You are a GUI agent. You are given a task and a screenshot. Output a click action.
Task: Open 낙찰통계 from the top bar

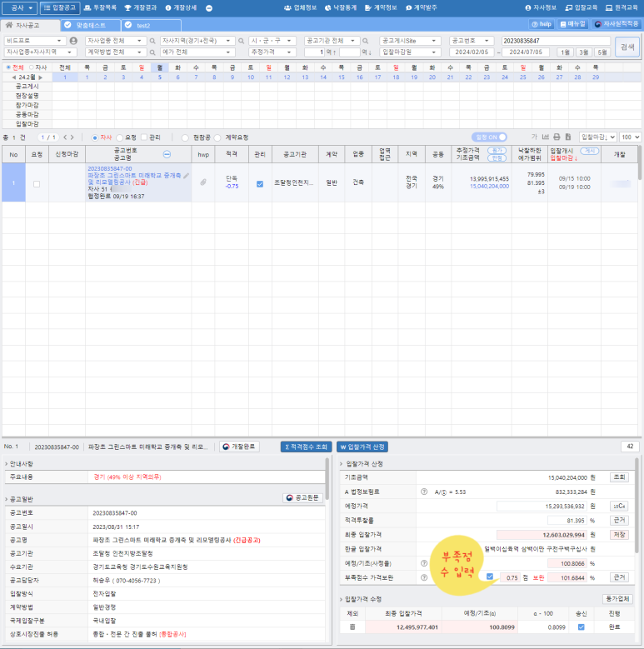click(x=341, y=7)
